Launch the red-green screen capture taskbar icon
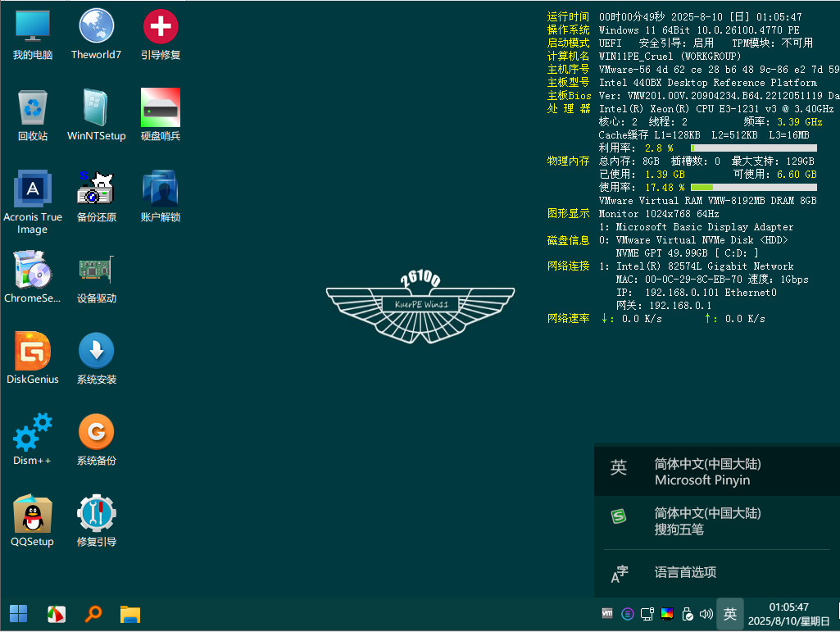 pyautogui.click(x=57, y=614)
